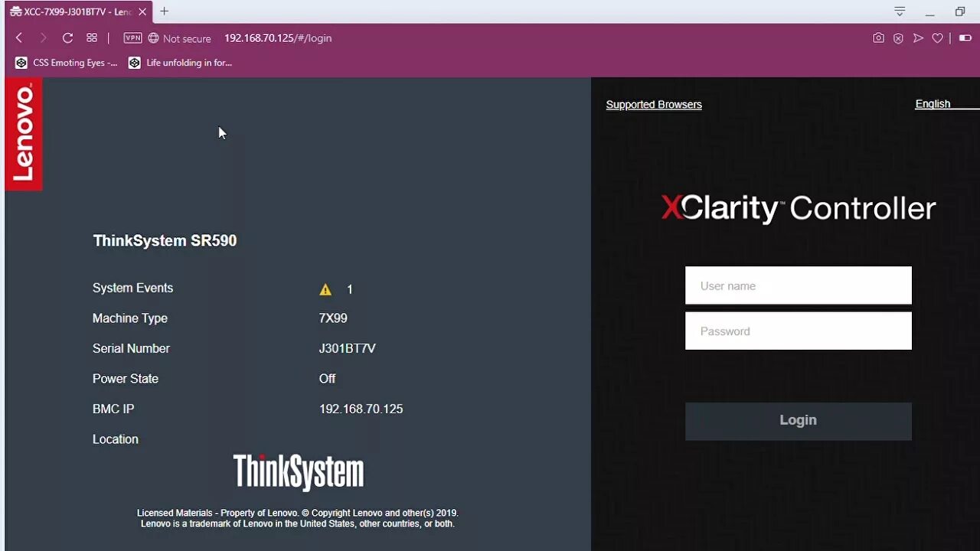Click the System Events warning triangle icon
This screenshot has height=551, width=980.
coord(325,289)
